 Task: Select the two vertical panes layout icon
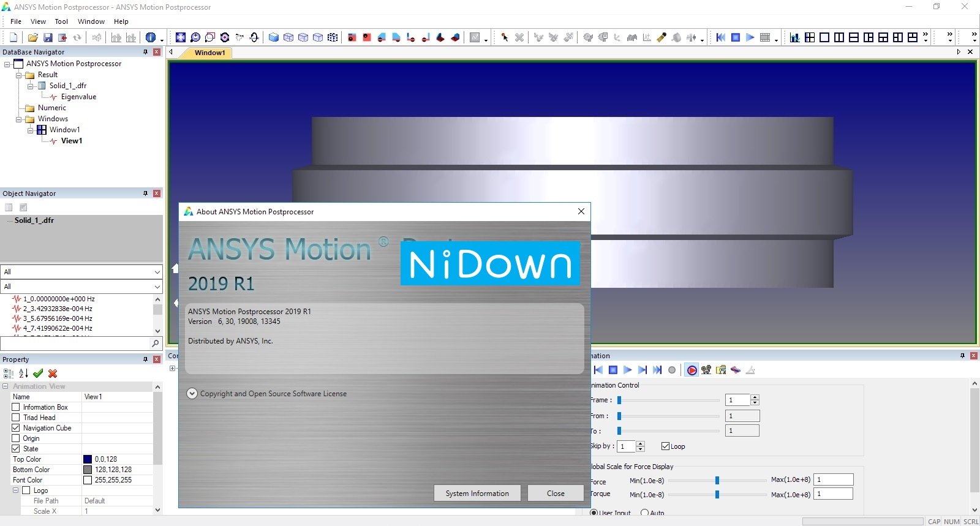pyautogui.click(x=839, y=37)
